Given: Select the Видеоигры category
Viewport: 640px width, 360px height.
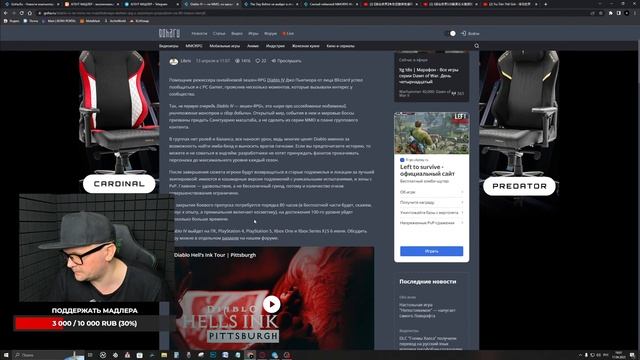Looking at the screenshot, I should click(x=169, y=46).
